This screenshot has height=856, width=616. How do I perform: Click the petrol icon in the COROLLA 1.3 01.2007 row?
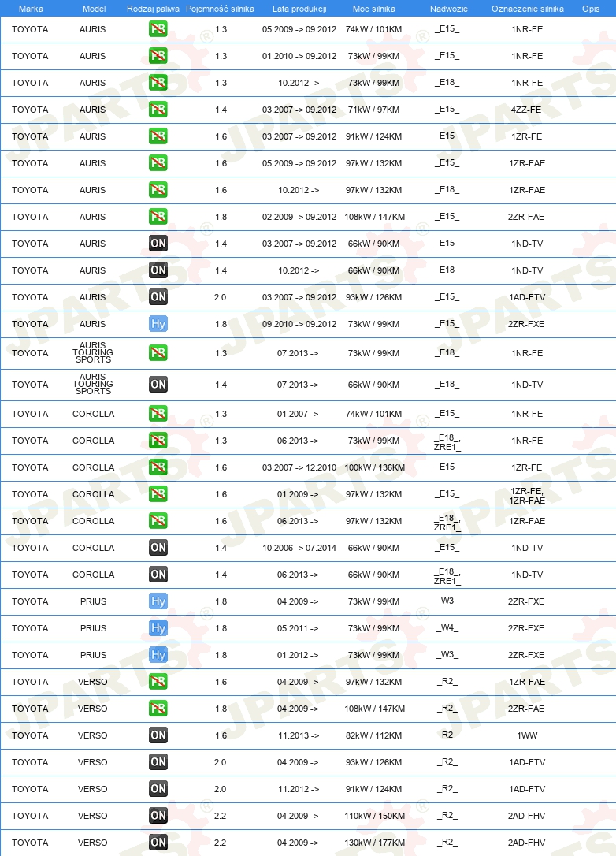[158, 413]
